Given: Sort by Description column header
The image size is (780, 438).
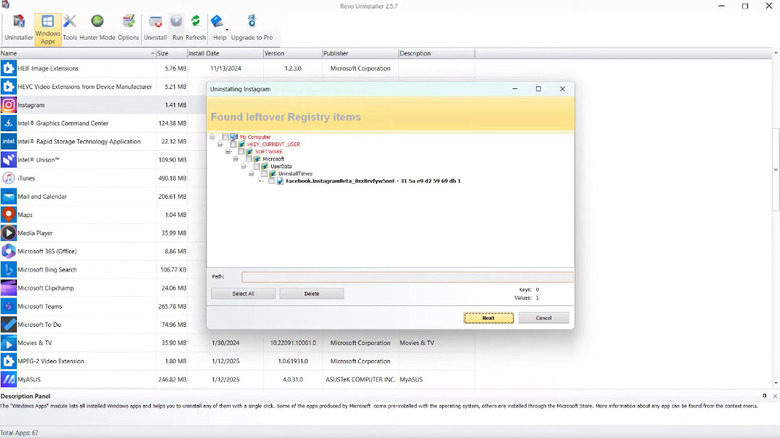Looking at the screenshot, I should click(436, 53).
